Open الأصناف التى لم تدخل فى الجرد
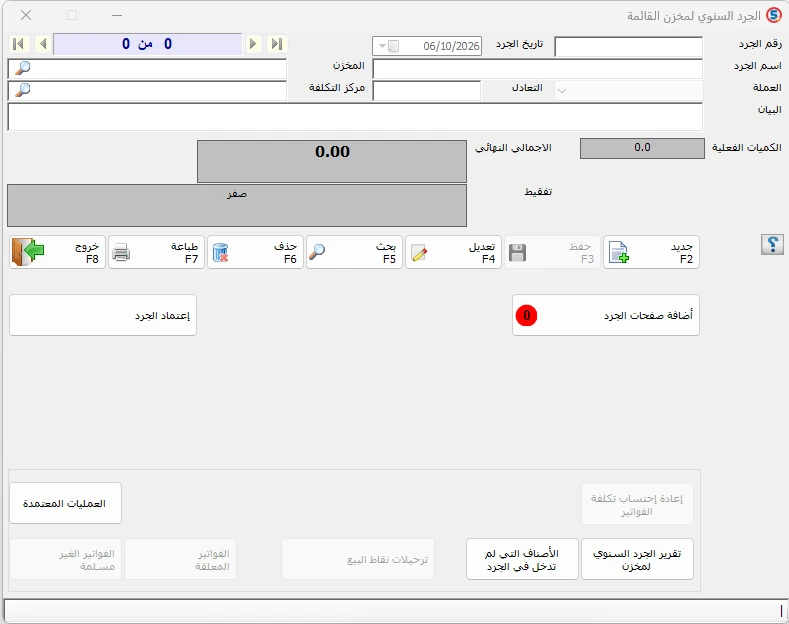The width and height of the screenshot is (789, 624). [x=522, y=560]
